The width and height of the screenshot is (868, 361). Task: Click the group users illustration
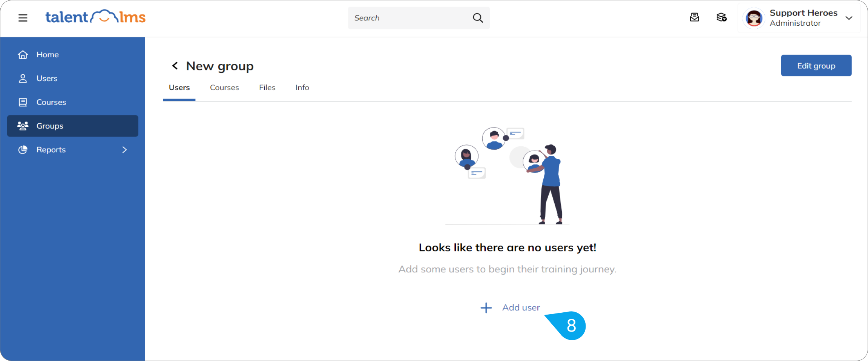[x=508, y=176]
